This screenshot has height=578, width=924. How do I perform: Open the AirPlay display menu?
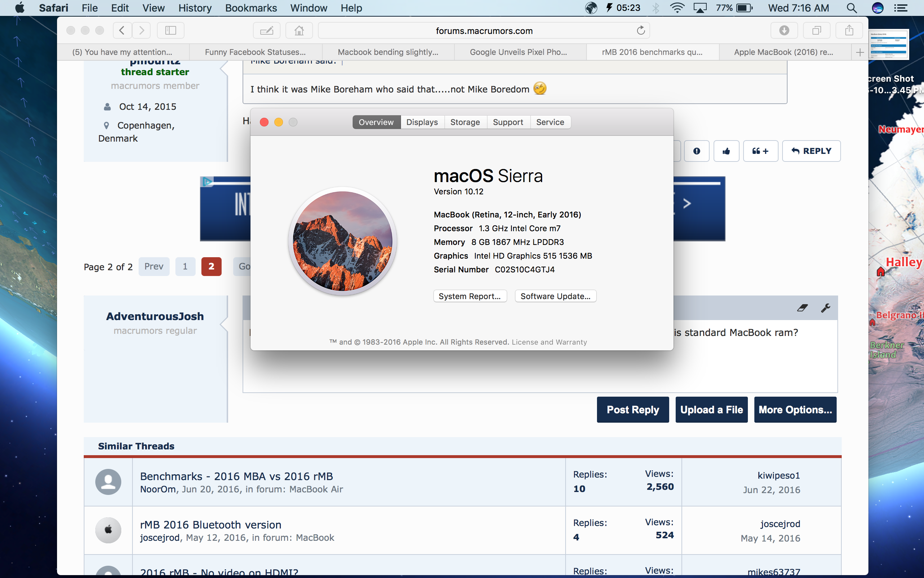click(x=700, y=8)
